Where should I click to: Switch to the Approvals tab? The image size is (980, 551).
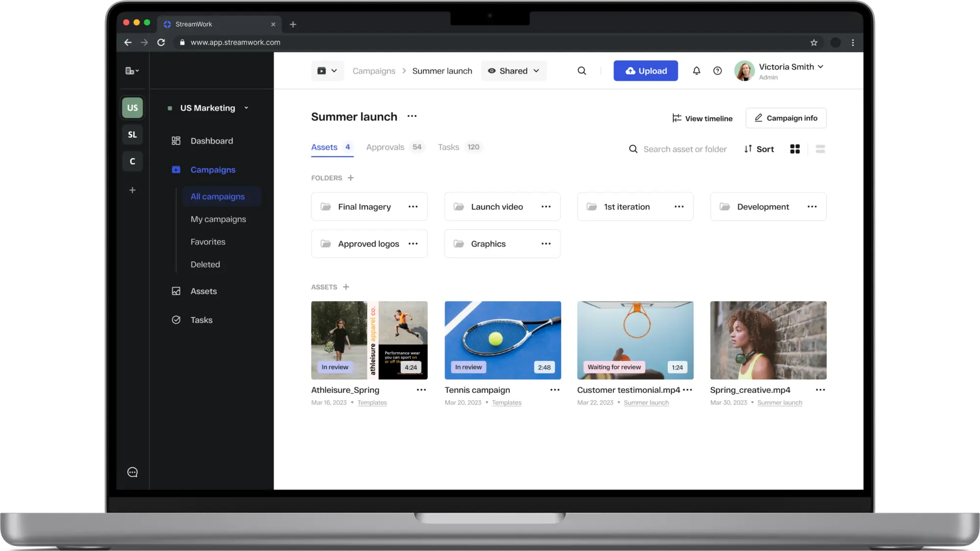click(x=385, y=147)
